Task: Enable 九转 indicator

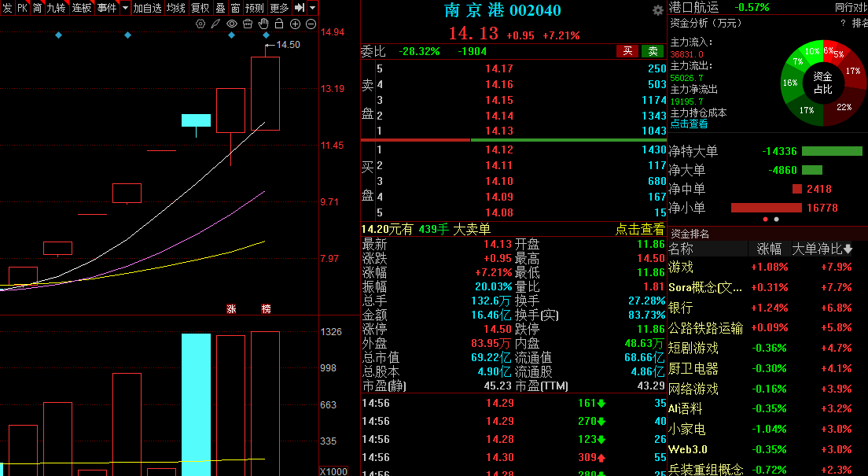Action: (57, 8)
